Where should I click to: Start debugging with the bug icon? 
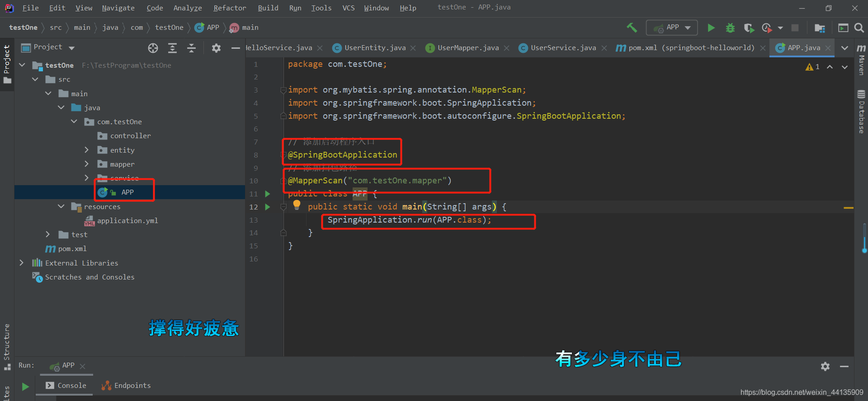(x=730, y=28)
